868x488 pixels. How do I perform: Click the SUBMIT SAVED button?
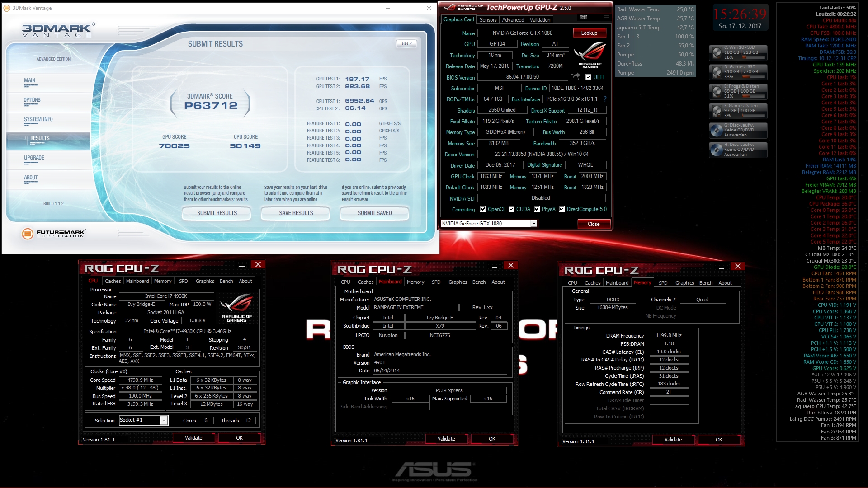click(375, 213)
